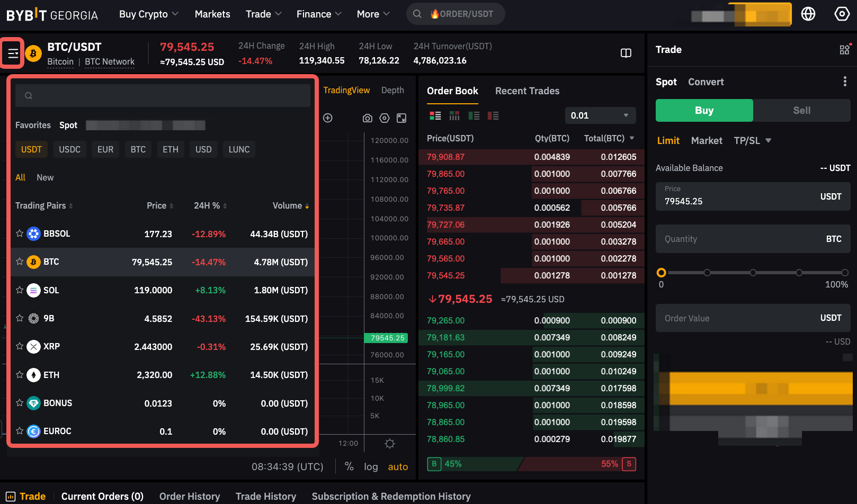Expand the 0.01 order book precision dropdown
The image size is (857, 504).
coord(600,115)
